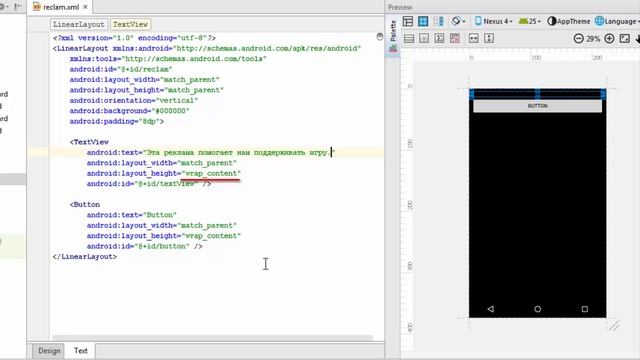
Task: Click the red clear weights icon
Action: tap(455, 38)
